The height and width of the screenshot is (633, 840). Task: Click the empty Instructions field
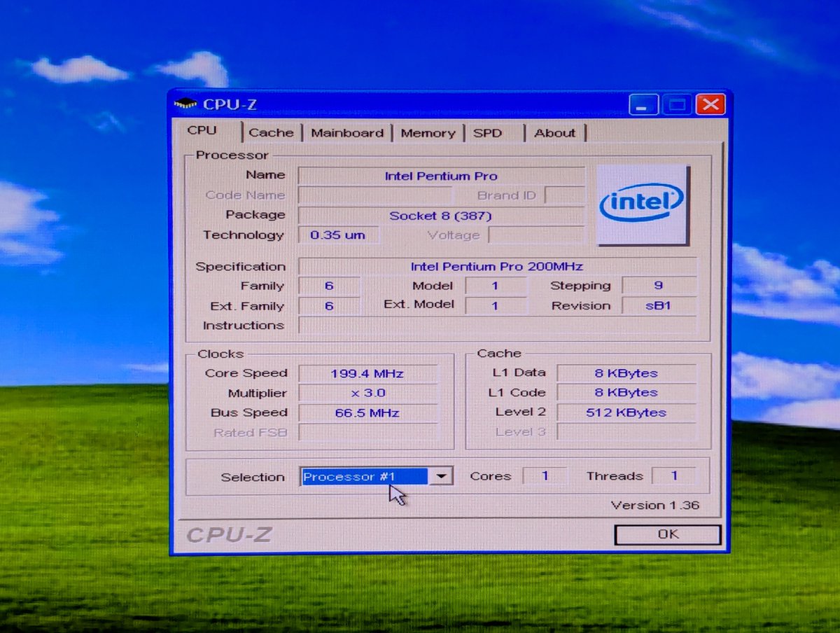(x=497, y=326)
